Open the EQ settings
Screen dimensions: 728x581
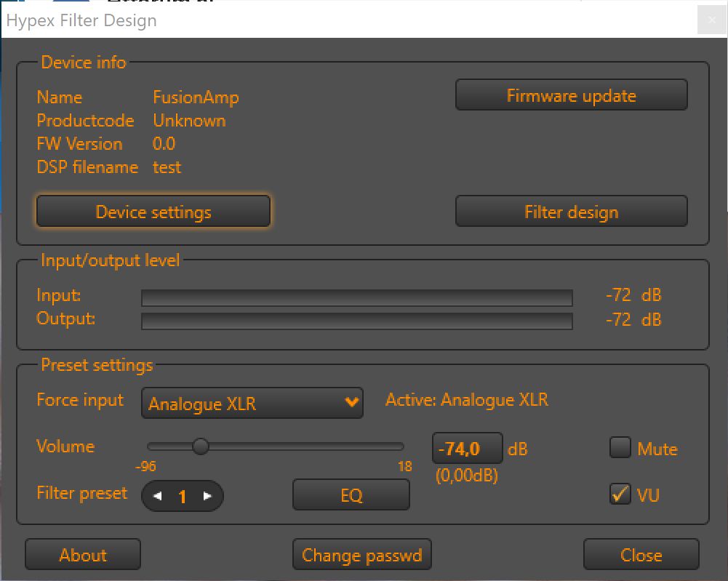click(351, 495)
